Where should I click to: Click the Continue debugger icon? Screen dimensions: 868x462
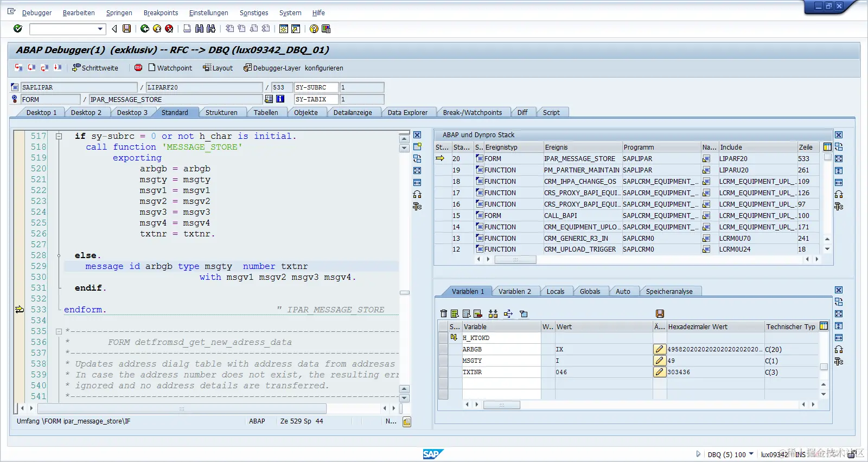[58, 68]
